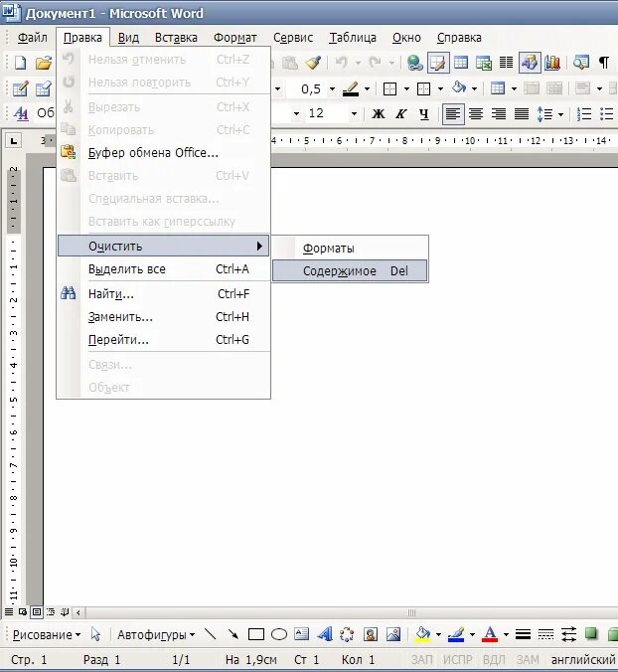The image size is (618, 672).
Task: Open the Таблица menu
Action: (x=353, y=38)
